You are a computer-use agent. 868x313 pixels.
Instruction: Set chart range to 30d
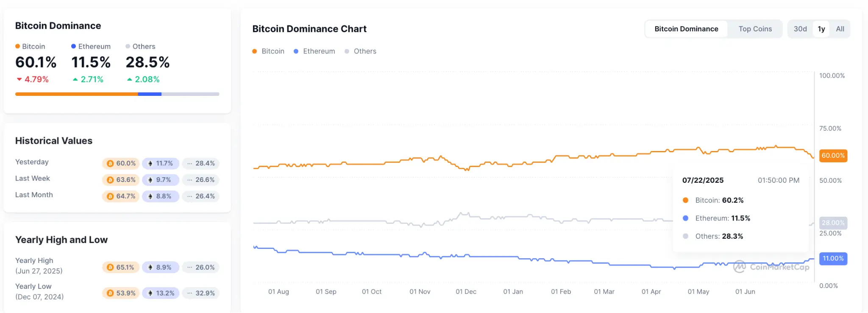point(800,29)
